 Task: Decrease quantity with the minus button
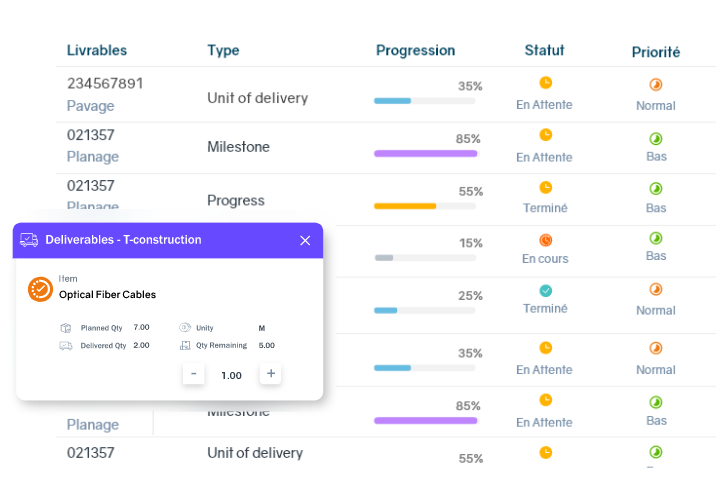[193, 374]
